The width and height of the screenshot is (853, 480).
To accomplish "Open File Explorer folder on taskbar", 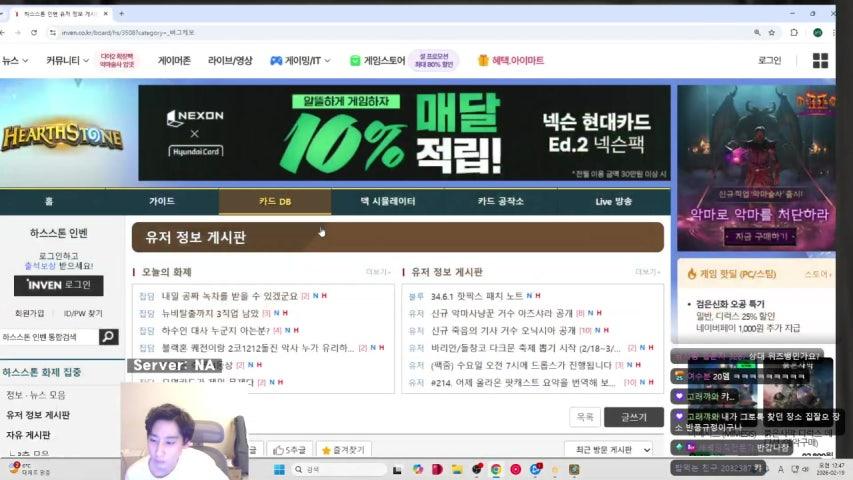I will pyautogui.click(x=456, y=469).
